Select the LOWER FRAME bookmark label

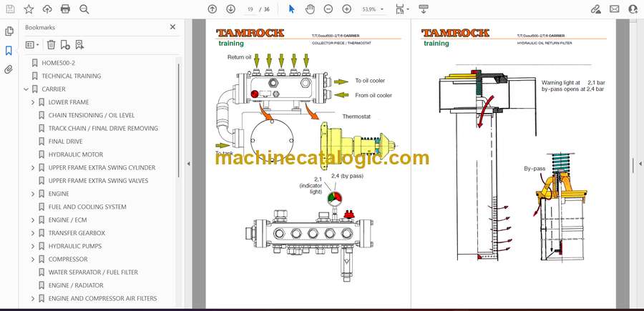pos(69,102)
